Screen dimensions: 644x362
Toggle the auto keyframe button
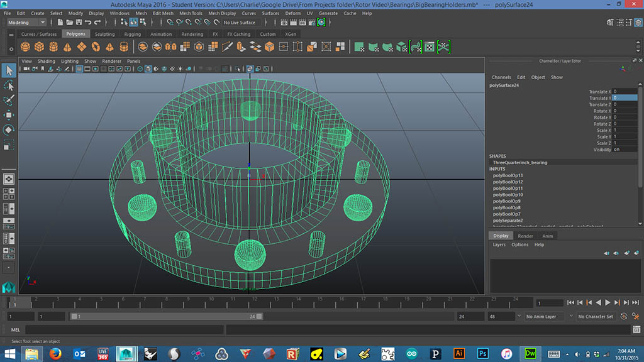click(624, 317)
